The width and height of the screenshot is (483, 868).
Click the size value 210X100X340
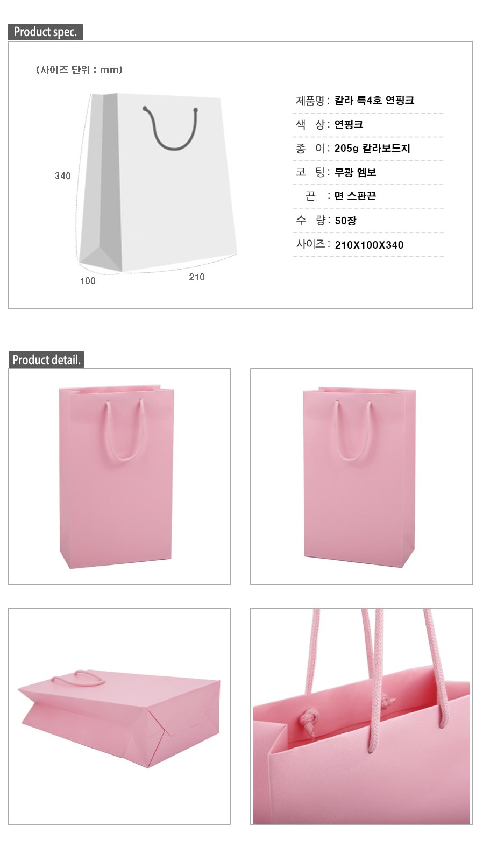(x=369, y=245)
